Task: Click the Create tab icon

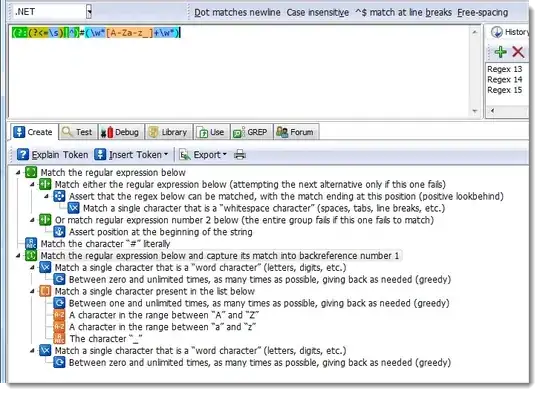Action: click(x=19, y=132)
